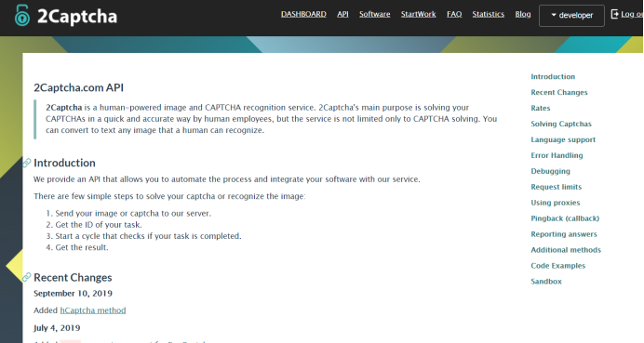Click the Recent Changes section heading
Viewport: 644px width, 343px height.
[73, 277]
